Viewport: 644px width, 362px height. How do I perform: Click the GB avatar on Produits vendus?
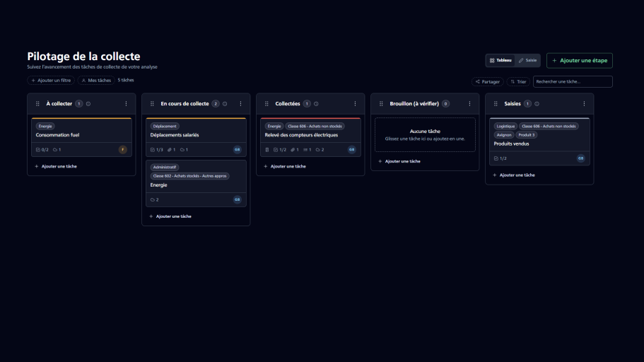tap(581, 158)
